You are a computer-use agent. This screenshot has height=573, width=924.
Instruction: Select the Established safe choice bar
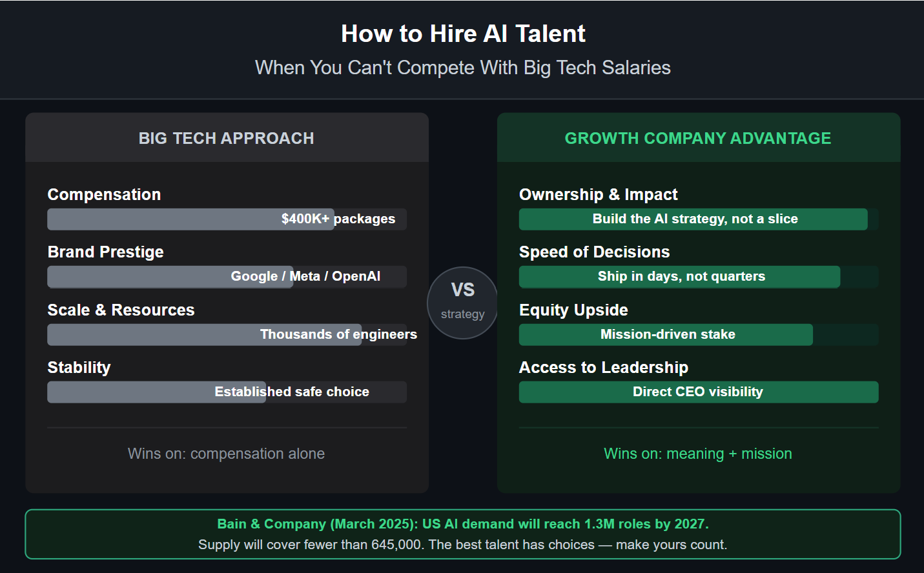227,392
